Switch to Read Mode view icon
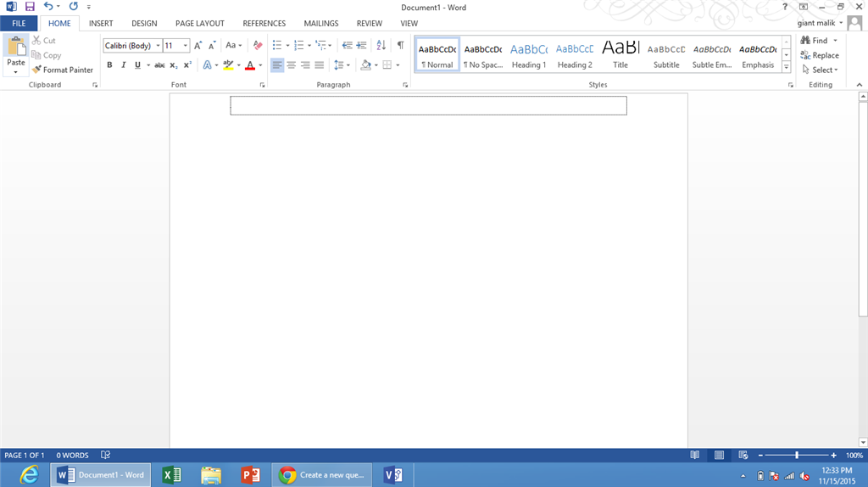Image resolution: width=868 pixels, height=487 pixels. tap(695, 455)
